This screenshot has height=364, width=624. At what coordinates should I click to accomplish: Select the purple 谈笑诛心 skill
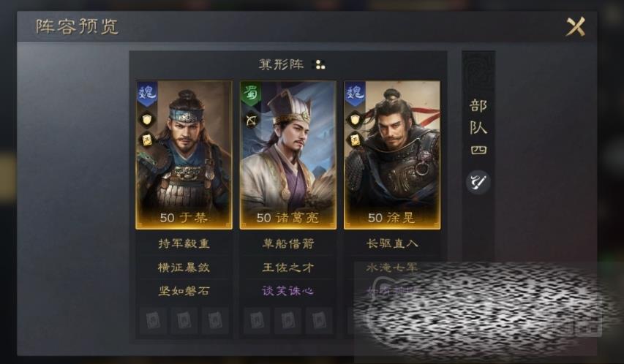click(287, 291)
